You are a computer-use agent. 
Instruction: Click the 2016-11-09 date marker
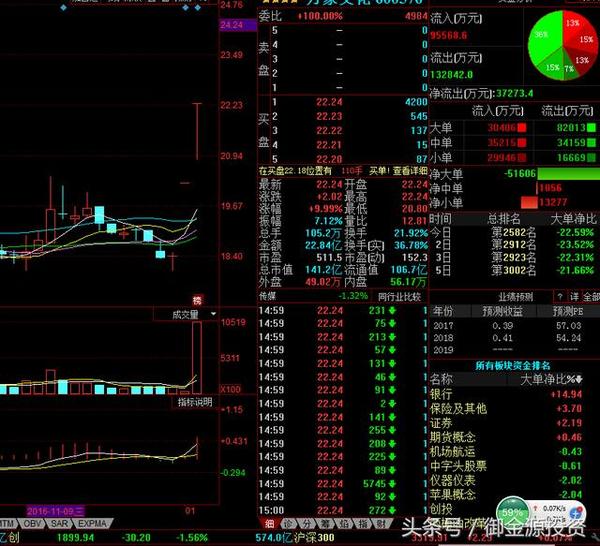(56, 511)
